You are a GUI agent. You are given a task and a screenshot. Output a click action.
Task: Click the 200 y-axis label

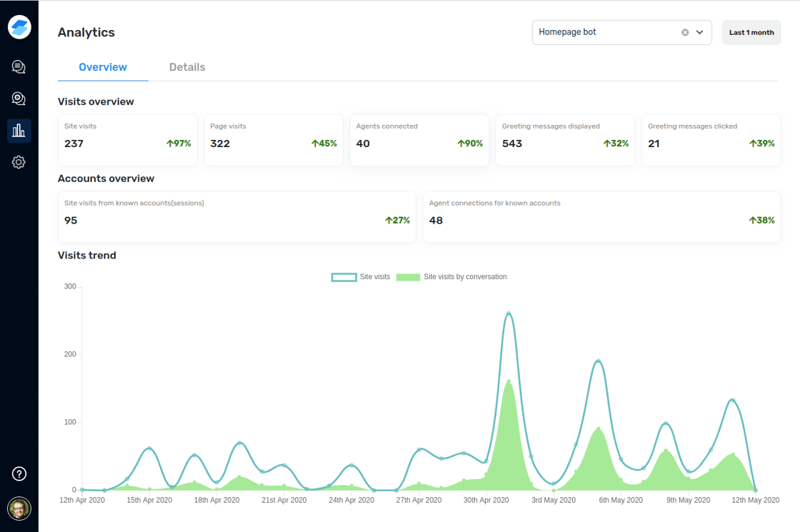(x=70, y=354)
